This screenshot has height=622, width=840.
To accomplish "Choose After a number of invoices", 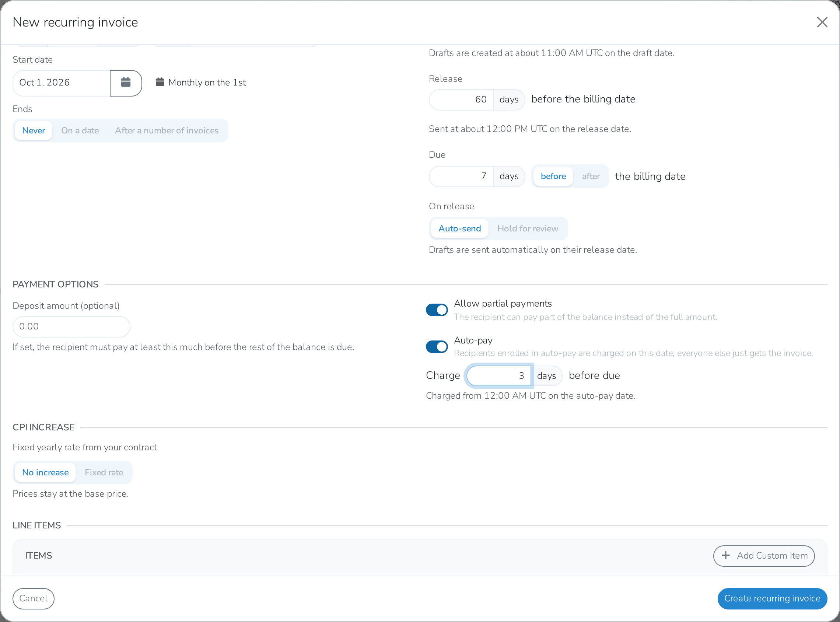I will (167, 131).
